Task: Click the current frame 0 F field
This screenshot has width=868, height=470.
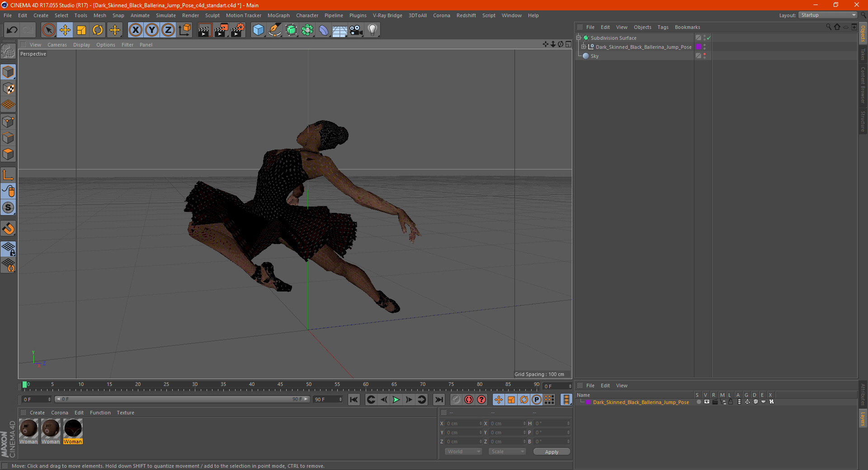Action: pyautogui.click(x=37, y=399)
